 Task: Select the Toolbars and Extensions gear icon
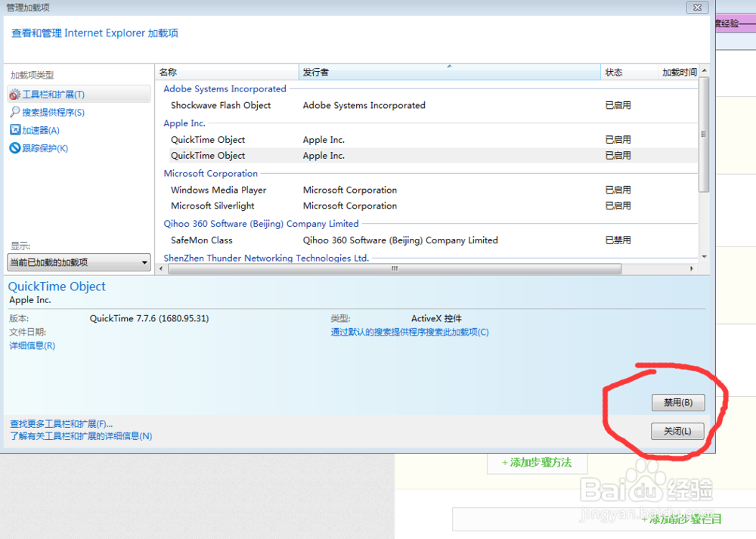[x=15, y=94]
